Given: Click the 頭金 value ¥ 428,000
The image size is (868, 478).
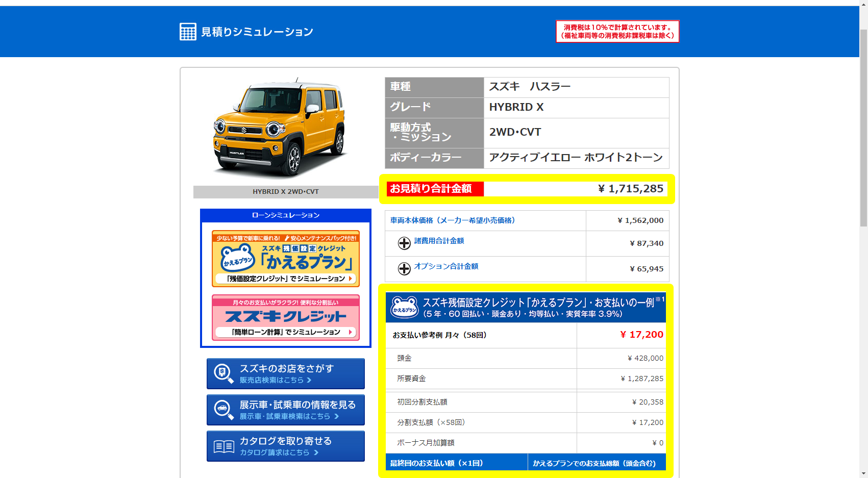Looking at the screenshot, I should pyautogui.click(x=645, y=358).
